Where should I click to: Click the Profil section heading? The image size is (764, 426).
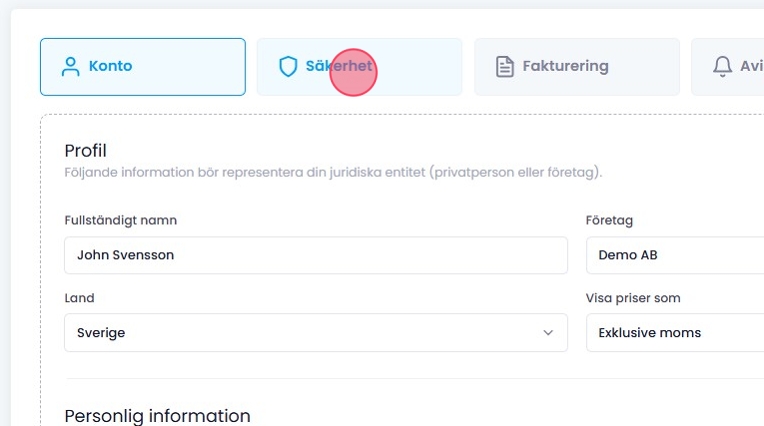point(85,151)
